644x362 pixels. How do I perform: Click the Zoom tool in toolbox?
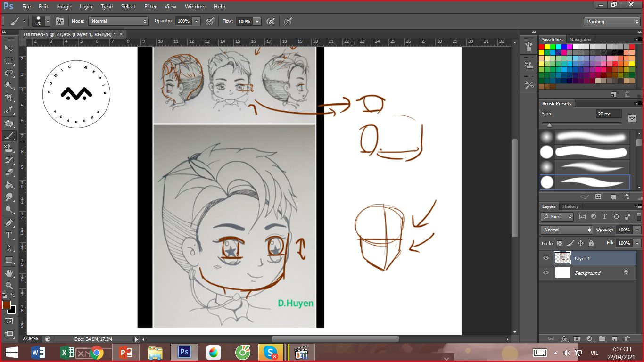tap(9, 285)
